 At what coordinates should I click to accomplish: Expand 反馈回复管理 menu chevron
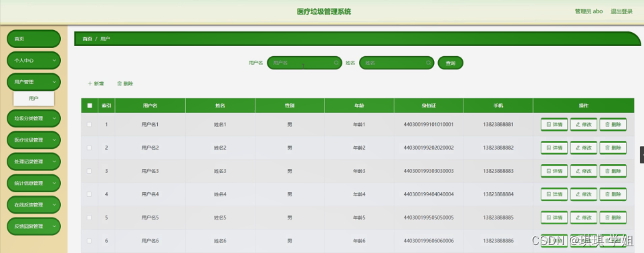[54, 226]
